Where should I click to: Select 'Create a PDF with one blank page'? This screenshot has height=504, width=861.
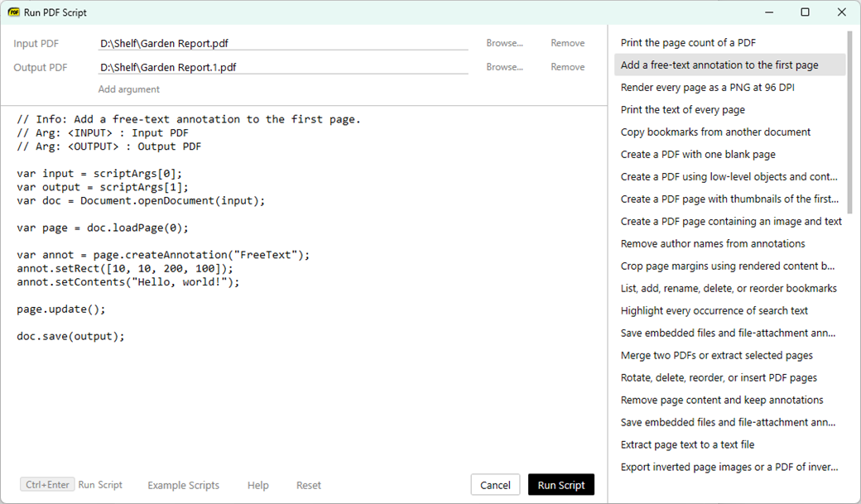(x=729, y=154)
